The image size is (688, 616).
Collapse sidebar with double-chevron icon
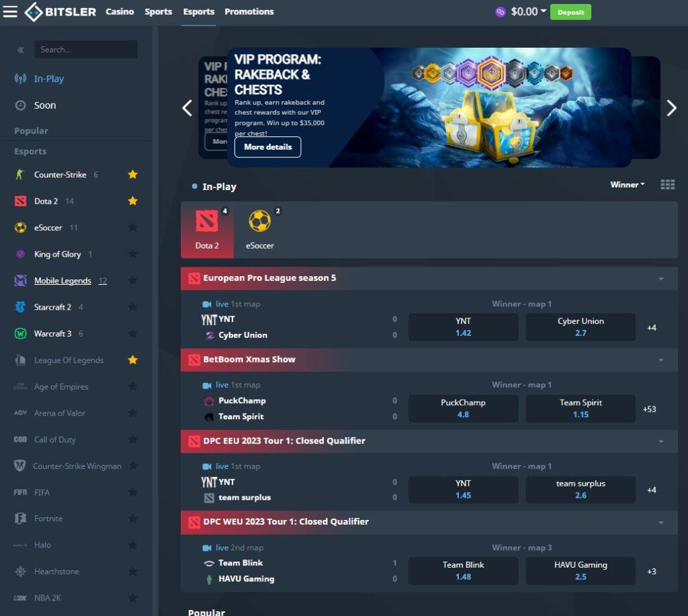(x=21, y=50)
